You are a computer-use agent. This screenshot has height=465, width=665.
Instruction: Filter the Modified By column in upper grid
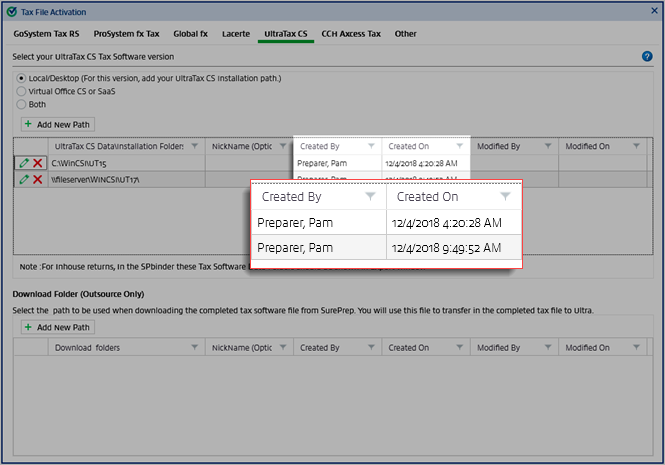click(548, 147)
